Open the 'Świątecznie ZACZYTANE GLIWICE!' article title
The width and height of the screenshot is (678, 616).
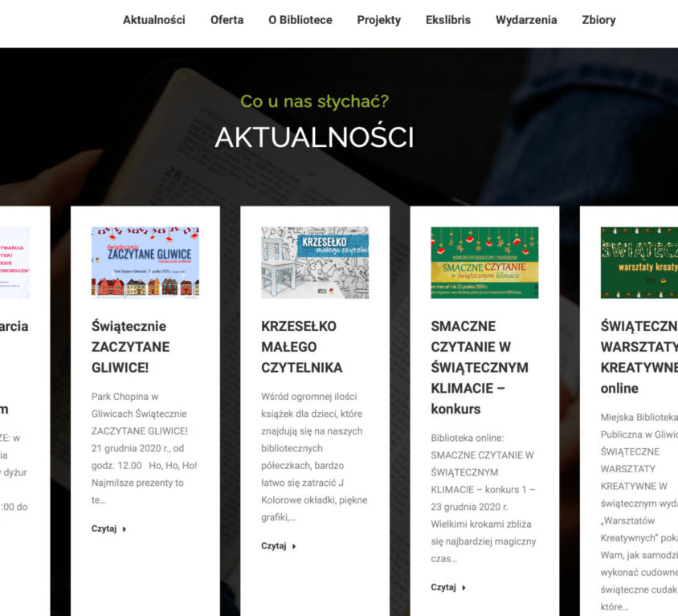131,347
